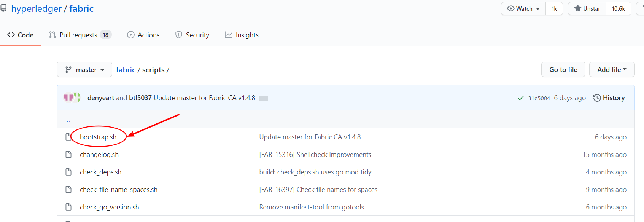Click 15 months ago timestamp for changelog.sh

coord(604,154)
